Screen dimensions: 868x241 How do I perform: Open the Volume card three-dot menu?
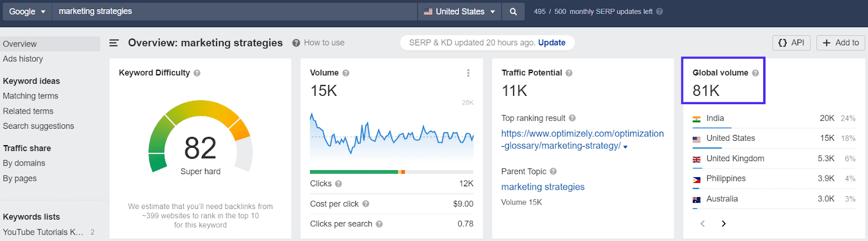(x=468, y=73)
